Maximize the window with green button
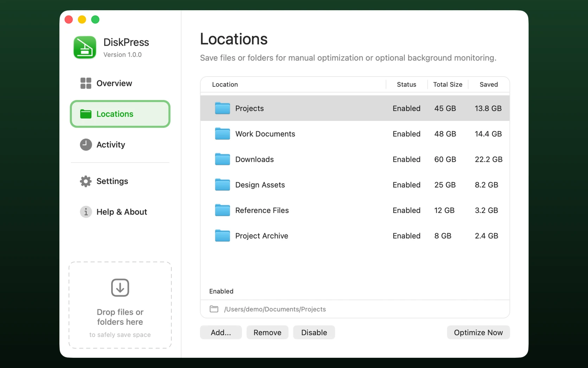This screenshot has width=588, height=368. pos(95,19)
